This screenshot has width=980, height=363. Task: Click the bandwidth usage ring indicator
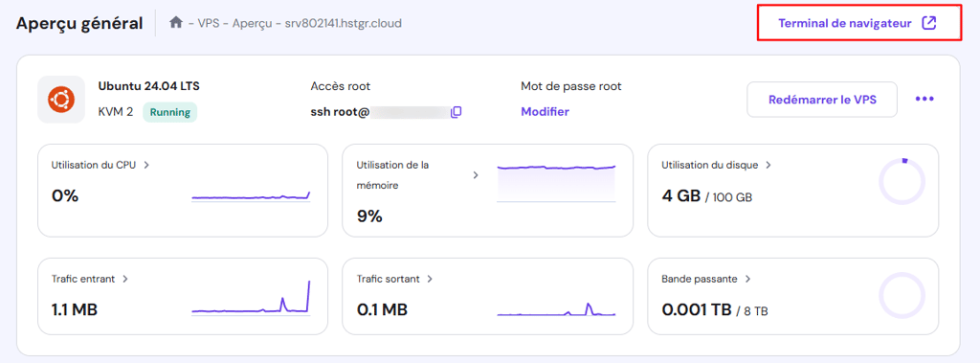pos(902,295)
